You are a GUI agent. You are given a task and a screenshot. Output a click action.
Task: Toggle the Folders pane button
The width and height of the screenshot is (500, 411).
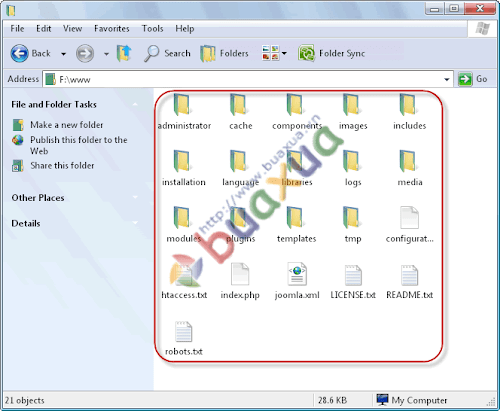tap(224, 53)
